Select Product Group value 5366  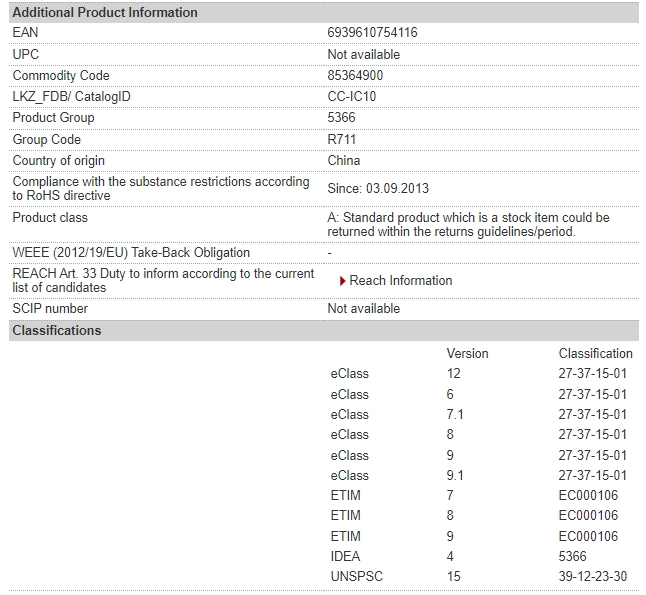(x=341, y=117)
